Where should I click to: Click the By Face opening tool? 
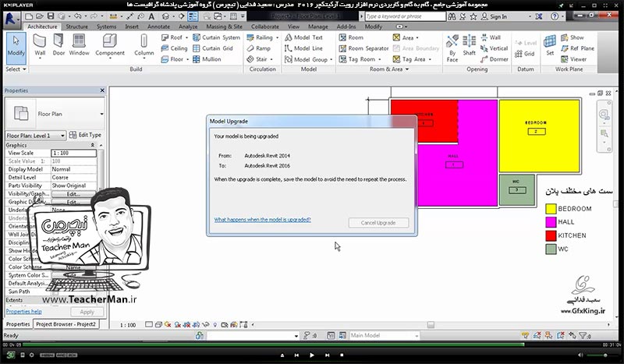point(452,48)
